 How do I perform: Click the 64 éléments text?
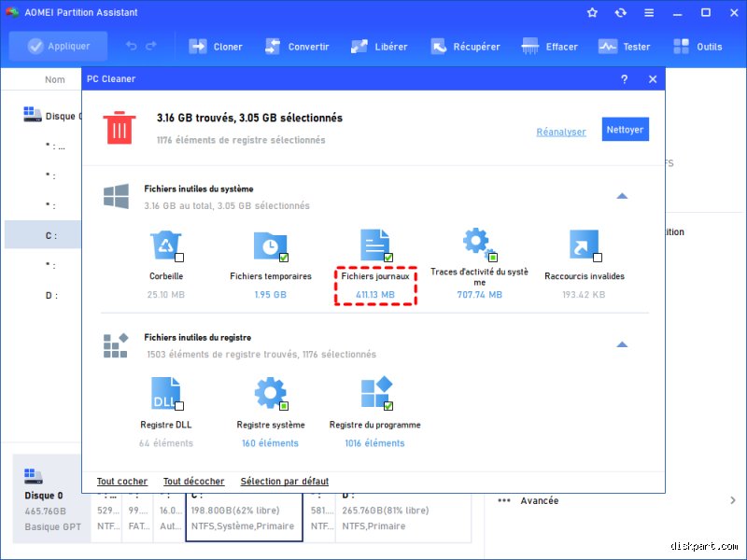[166, 442]
